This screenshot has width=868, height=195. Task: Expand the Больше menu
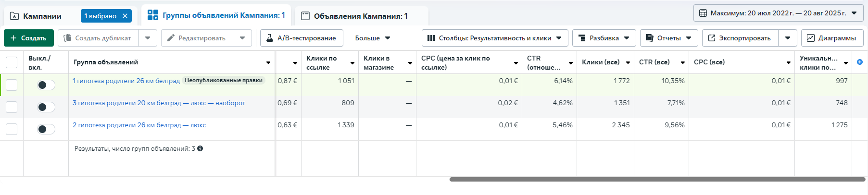pyautogui.click(x=373, y=38)
